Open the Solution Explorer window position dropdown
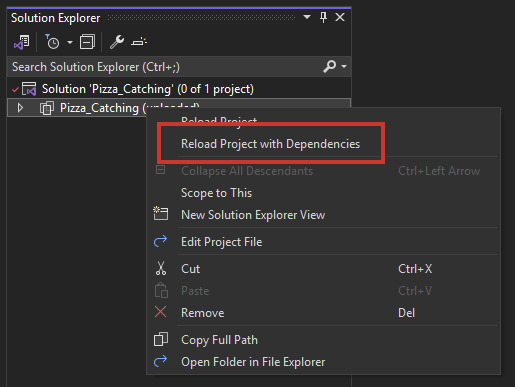The width and height of the screenshot is (515, 387). pyautogui.click(x=307, y=17)
